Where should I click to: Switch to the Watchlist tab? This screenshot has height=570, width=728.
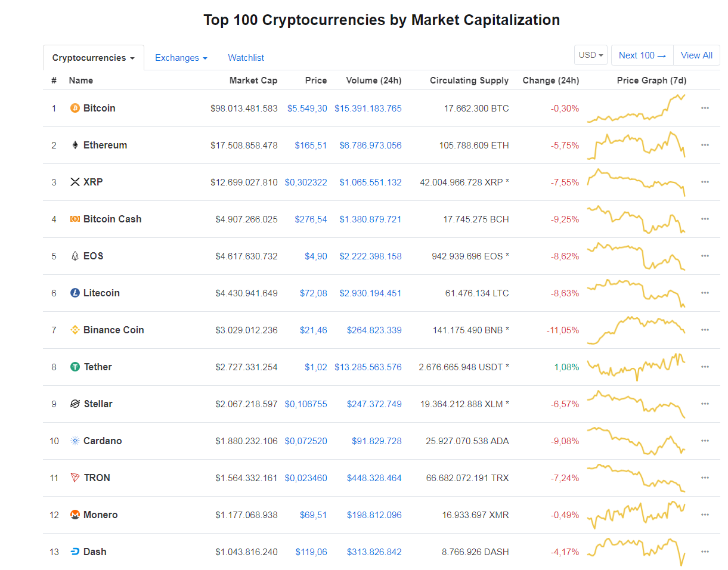tap(246, 57)
